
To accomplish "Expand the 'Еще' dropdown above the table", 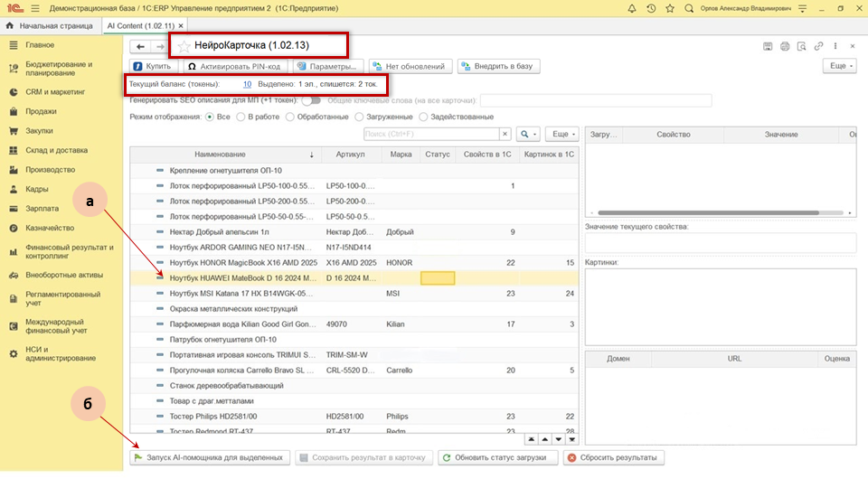I will point(561,134).
